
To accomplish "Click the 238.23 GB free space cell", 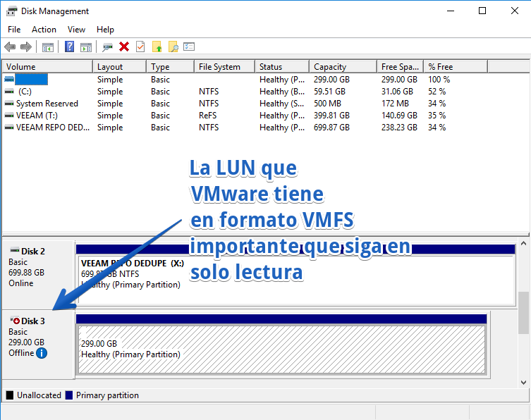I will click(x=399, y=128).
